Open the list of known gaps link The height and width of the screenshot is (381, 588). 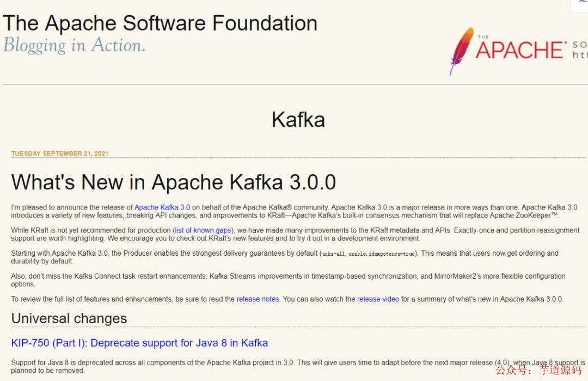point(203,230)
